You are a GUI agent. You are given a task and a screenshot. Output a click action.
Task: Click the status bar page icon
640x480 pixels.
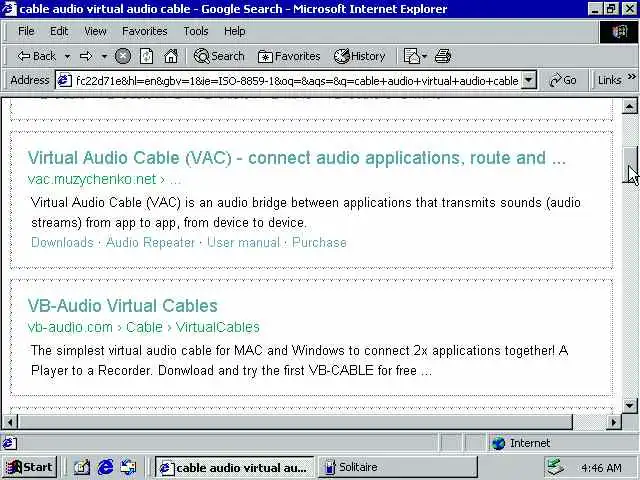click(x=10, y=443)
